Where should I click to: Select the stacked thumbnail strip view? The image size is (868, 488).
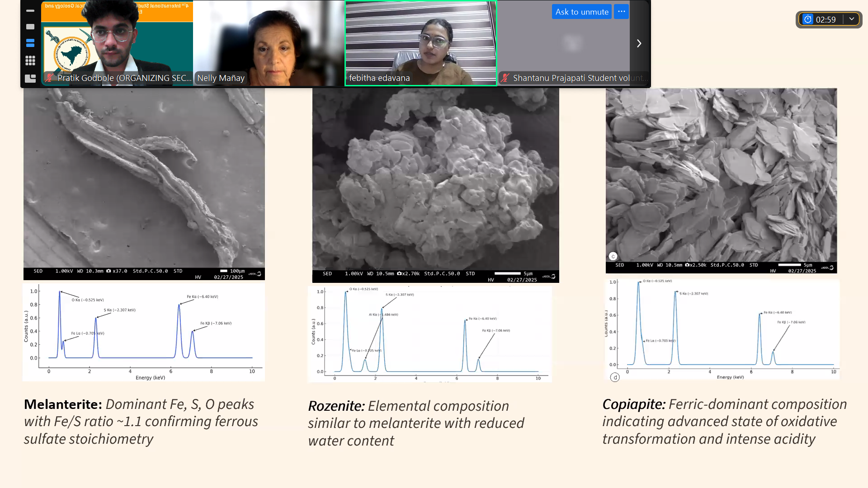tap(30, 43)
